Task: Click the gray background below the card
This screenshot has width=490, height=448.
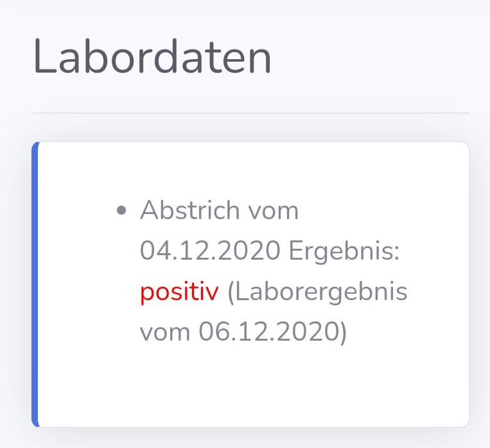Action: pyautogui.click(x=250, y=438)
